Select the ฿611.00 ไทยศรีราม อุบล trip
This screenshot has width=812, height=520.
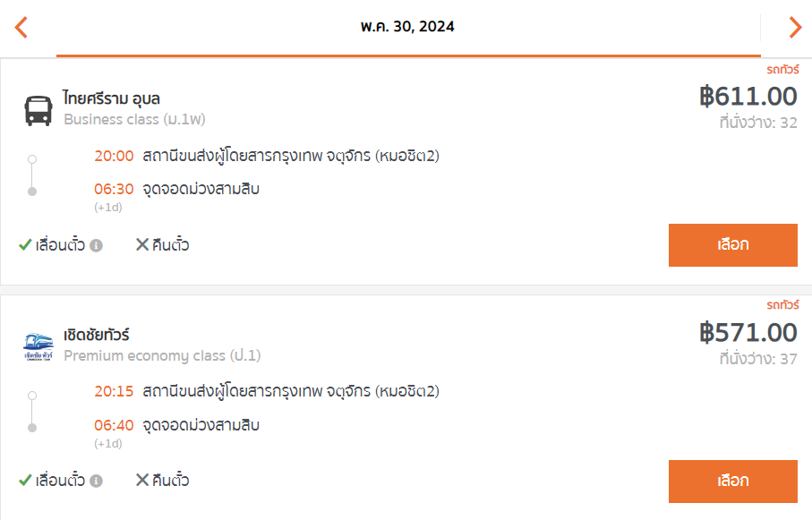pos(732,245)
